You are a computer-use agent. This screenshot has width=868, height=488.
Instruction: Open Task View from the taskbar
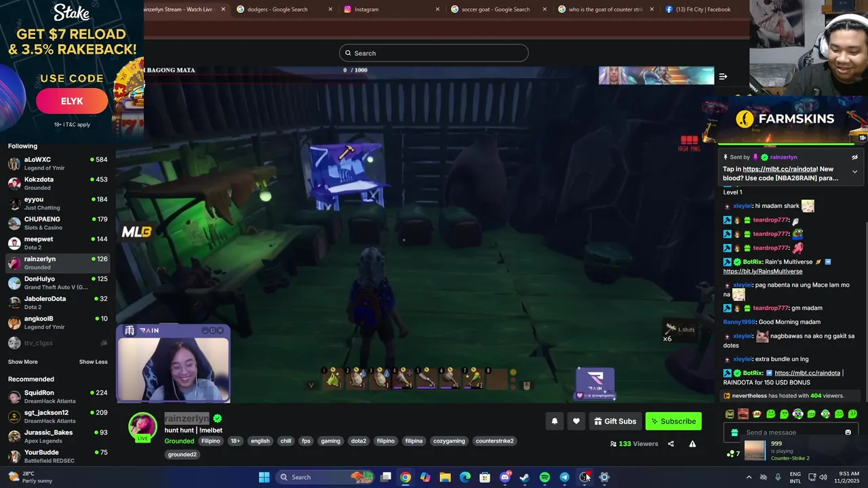click(x=386, y=477)
